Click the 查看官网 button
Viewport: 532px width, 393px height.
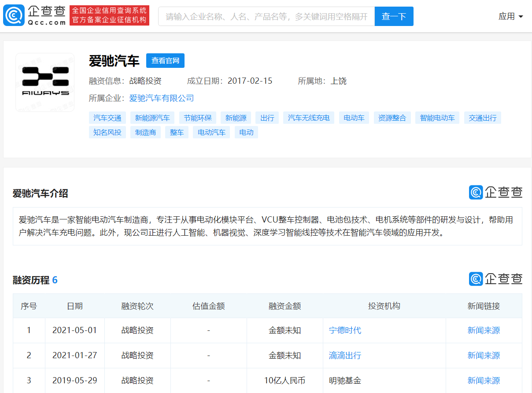coord(165,61)
